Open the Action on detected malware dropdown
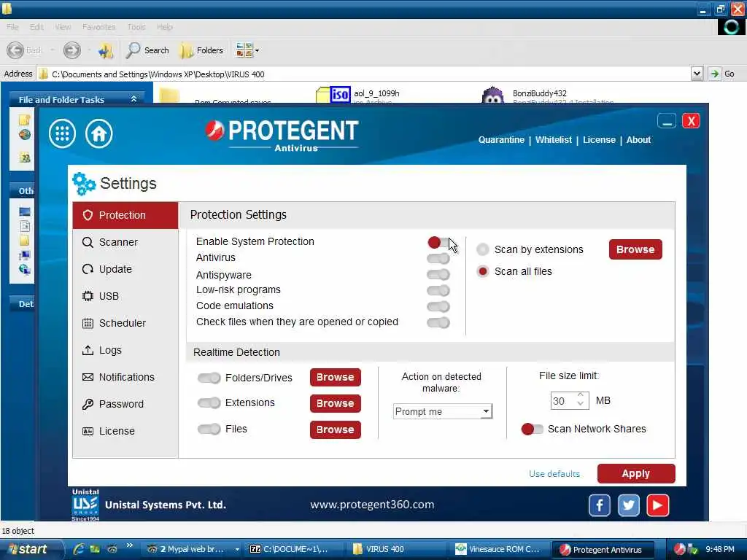This screenshot has height=560, width=747. 443,411
